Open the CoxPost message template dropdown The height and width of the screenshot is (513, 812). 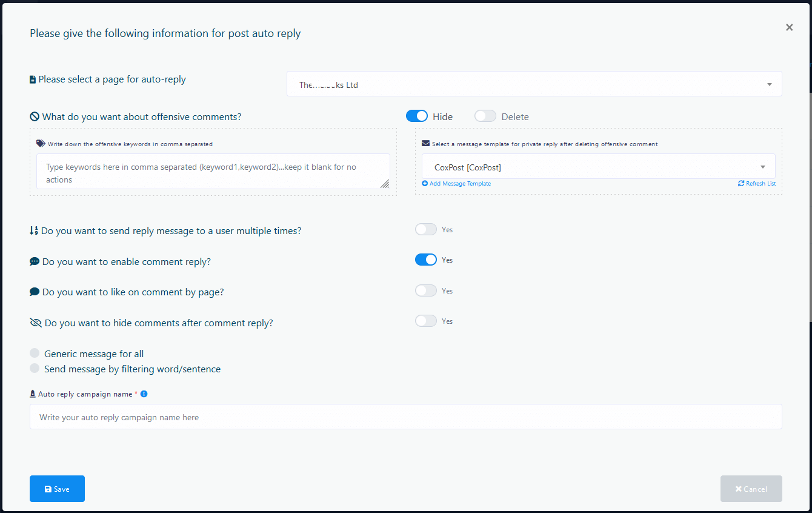[x=598, y=167]
